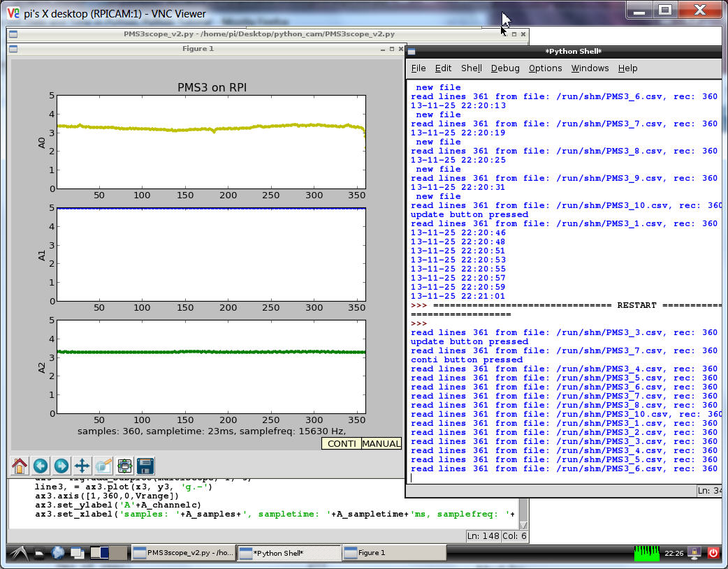Select the Zoom to rectangle tool
The height and width of the screenshot is (569, 728).
click(x=103, y=466)
